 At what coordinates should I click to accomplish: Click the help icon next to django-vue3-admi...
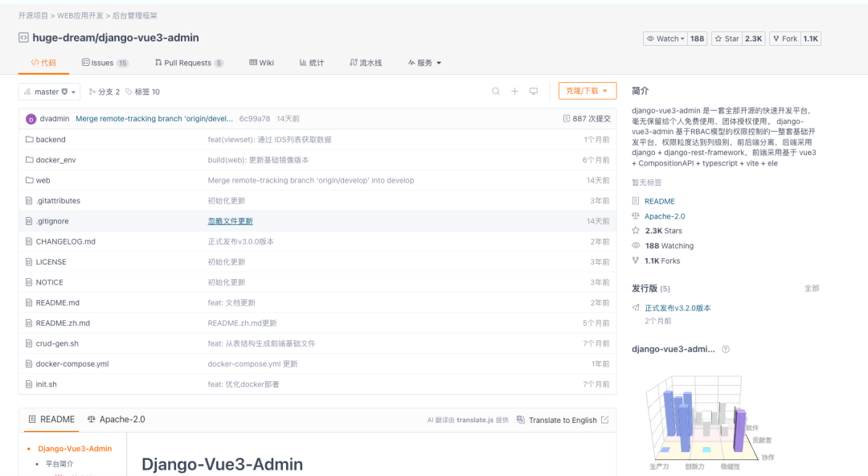click(x=726, y=349)
